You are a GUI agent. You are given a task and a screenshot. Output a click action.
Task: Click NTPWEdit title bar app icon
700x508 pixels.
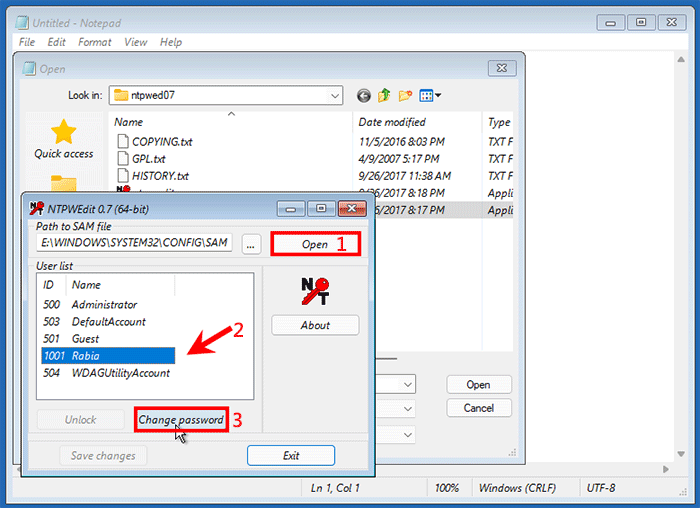37,208
